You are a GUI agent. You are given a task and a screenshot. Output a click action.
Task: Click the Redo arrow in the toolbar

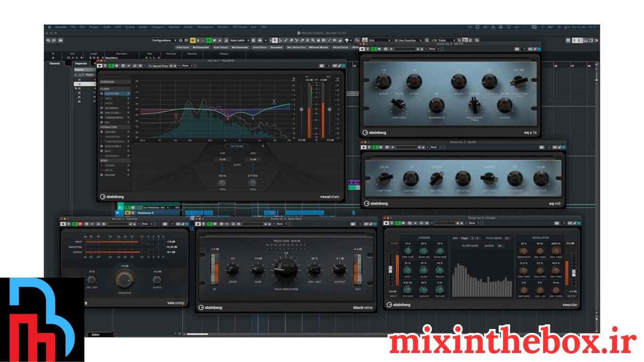pos(54,40)
